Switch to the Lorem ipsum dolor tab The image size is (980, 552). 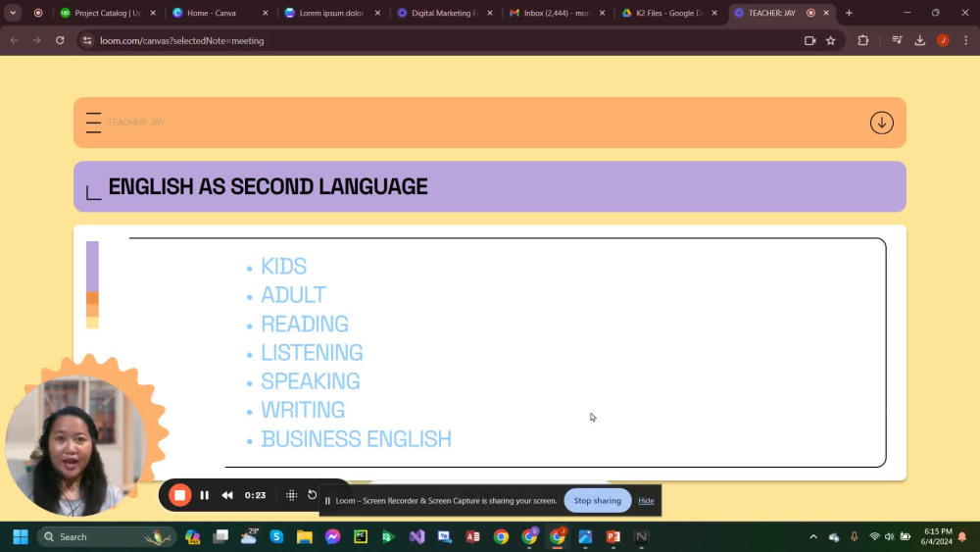point(332,13)
